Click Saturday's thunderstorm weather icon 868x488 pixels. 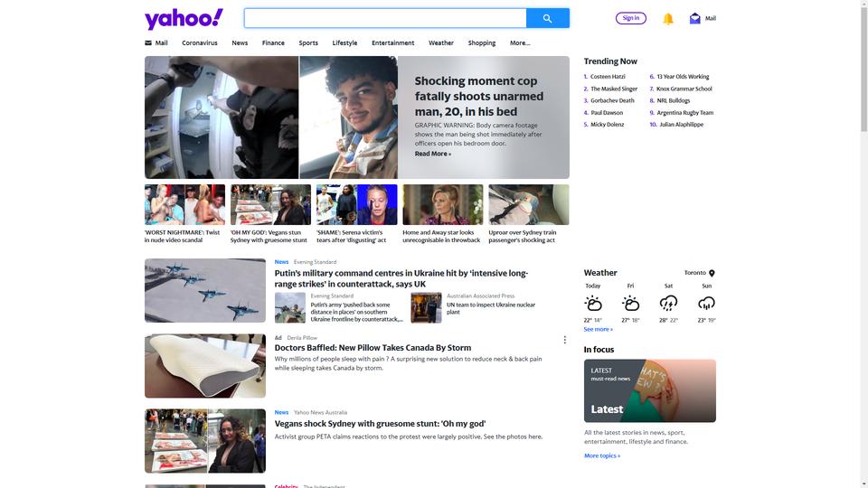[668, 304]
